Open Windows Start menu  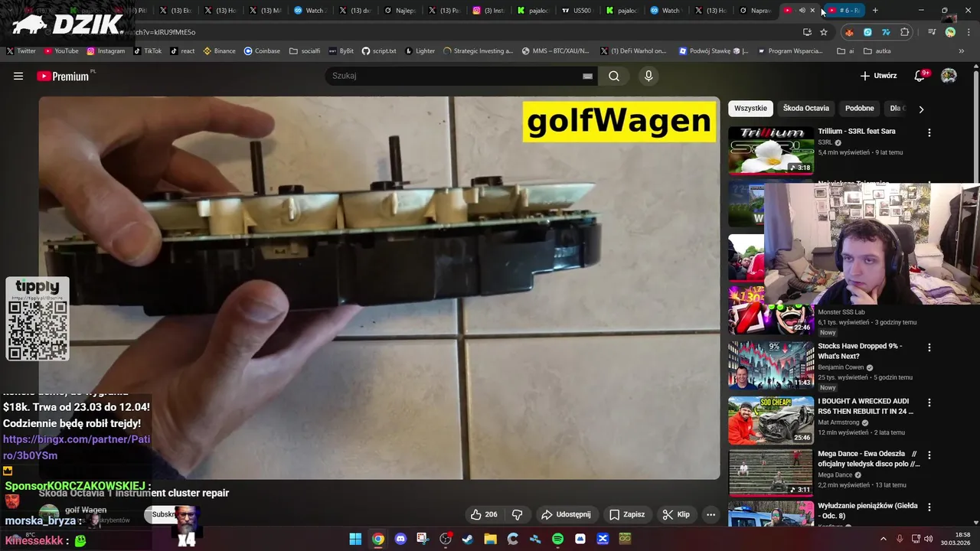click(355, 539)
